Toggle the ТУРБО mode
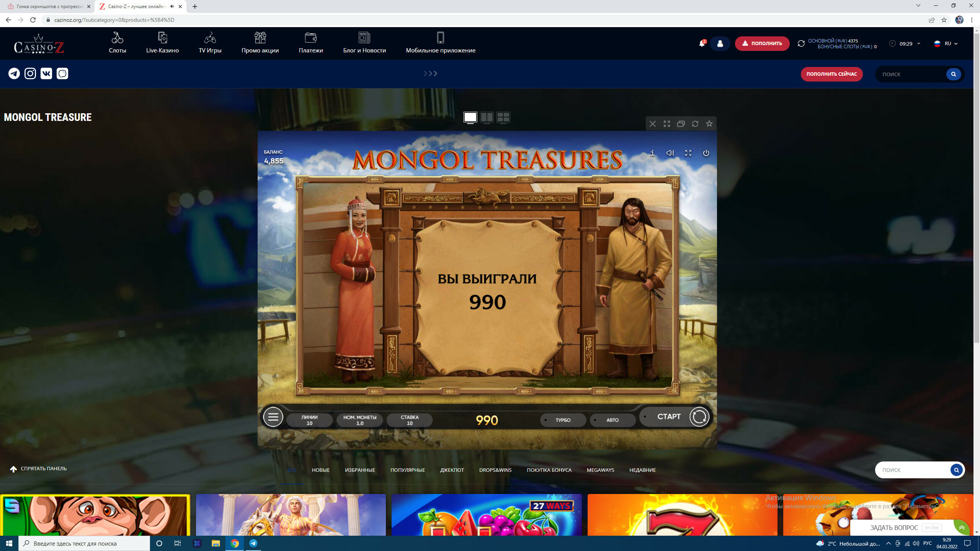 [x=563, y=420]
